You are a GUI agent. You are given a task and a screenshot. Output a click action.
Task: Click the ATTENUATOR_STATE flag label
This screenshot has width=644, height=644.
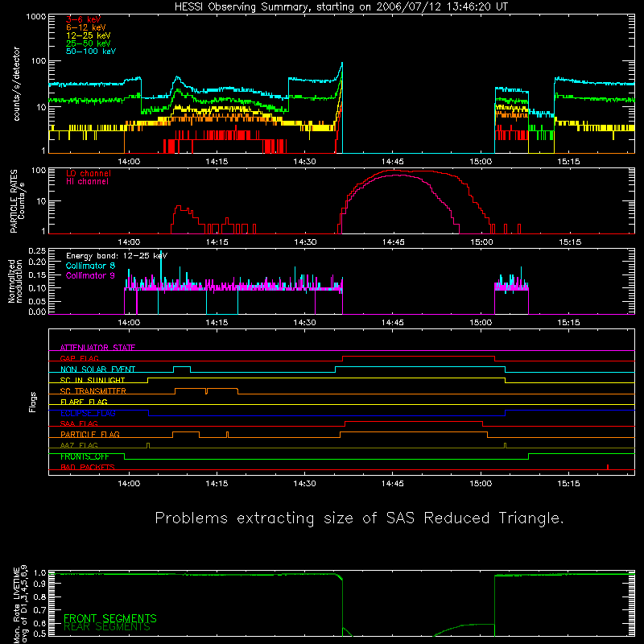[x=97, y=348]
